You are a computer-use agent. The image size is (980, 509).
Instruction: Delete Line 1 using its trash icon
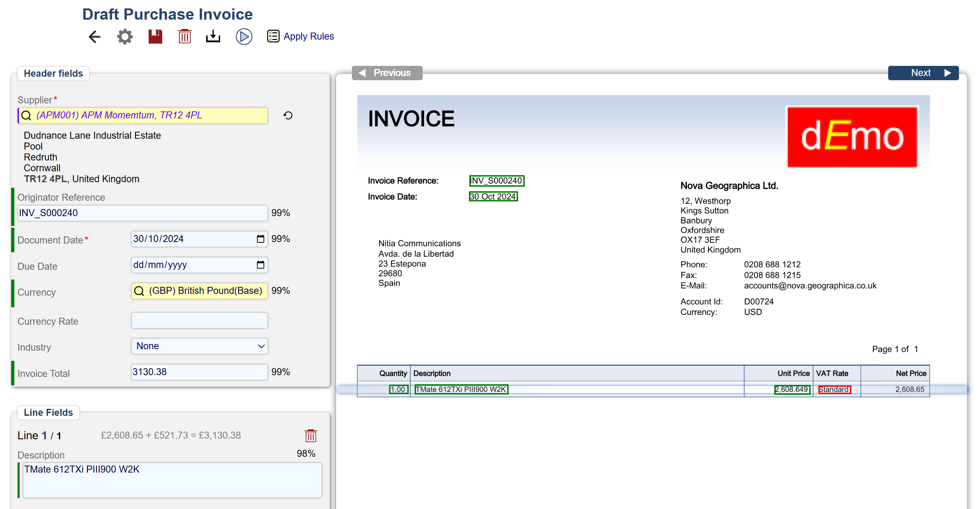click(311, 436)
